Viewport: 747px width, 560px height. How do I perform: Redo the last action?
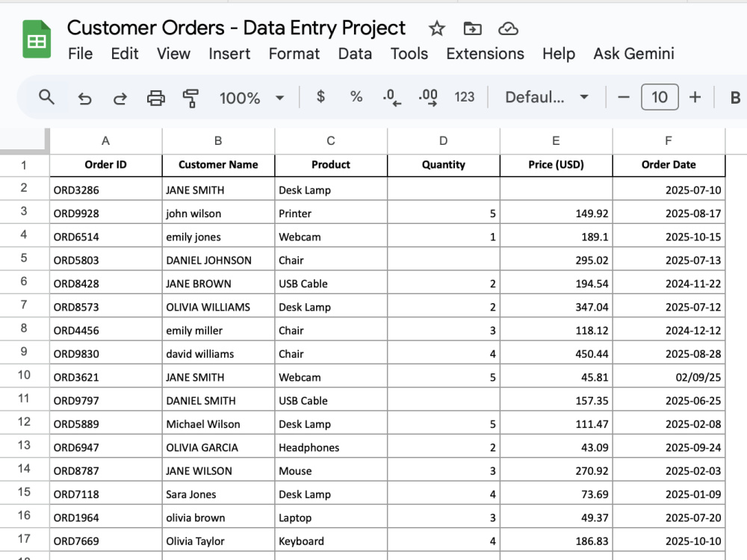click(120, 98)
